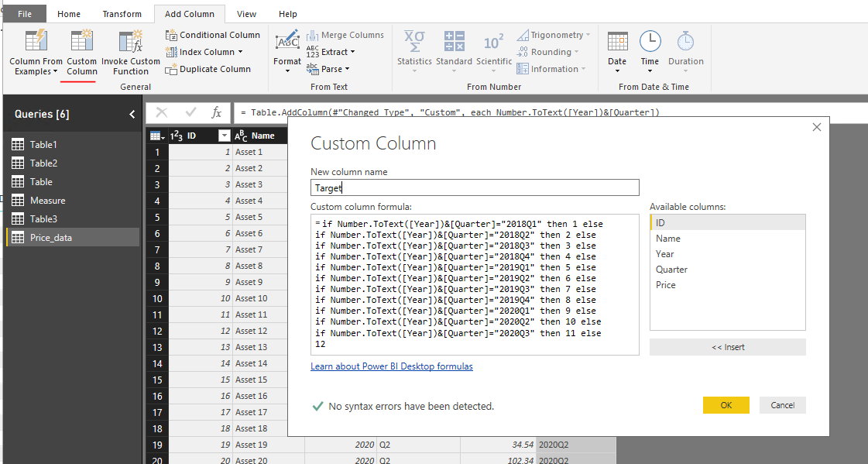Open the Custom Column tool

(x=82, y=53)
